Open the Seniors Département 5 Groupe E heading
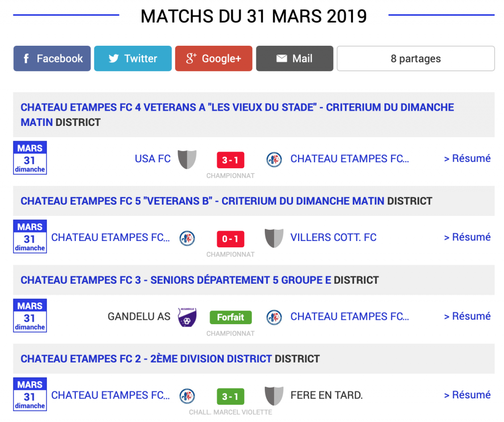Image resolution: width=504 pixels, height=422 pixels. [175, 280]
